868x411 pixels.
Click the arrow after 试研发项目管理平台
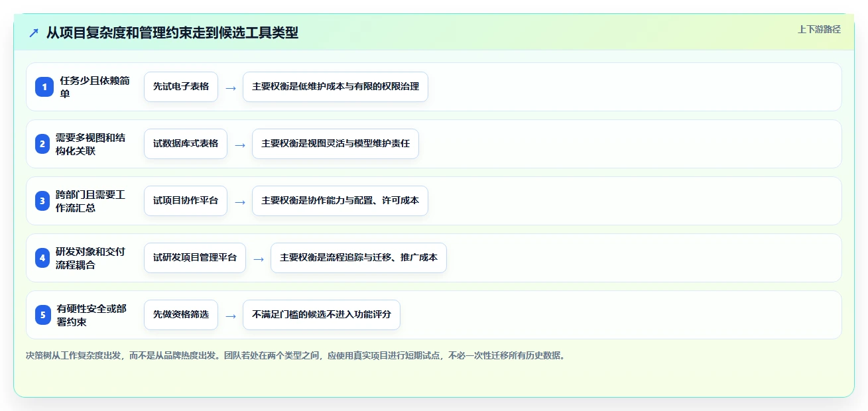[x=259, y=259]
